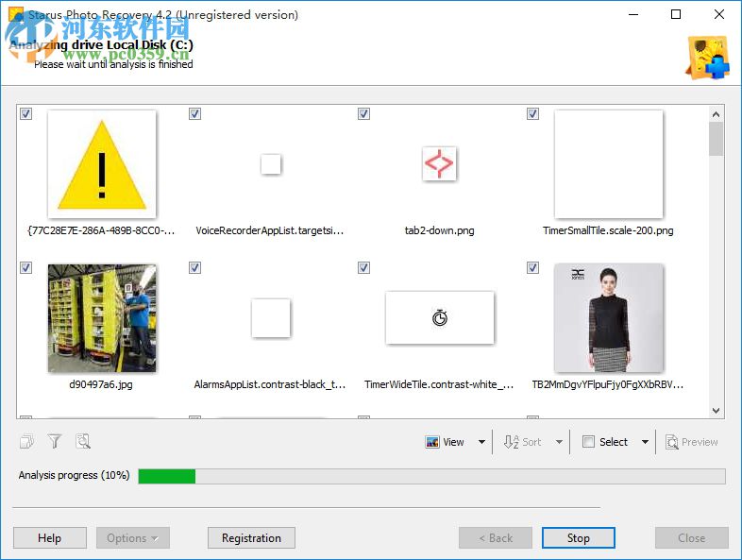Screen dimensions: 742x560
Task: Click the vertical scrollbar thumb
Action: click(x=716, y=139)
